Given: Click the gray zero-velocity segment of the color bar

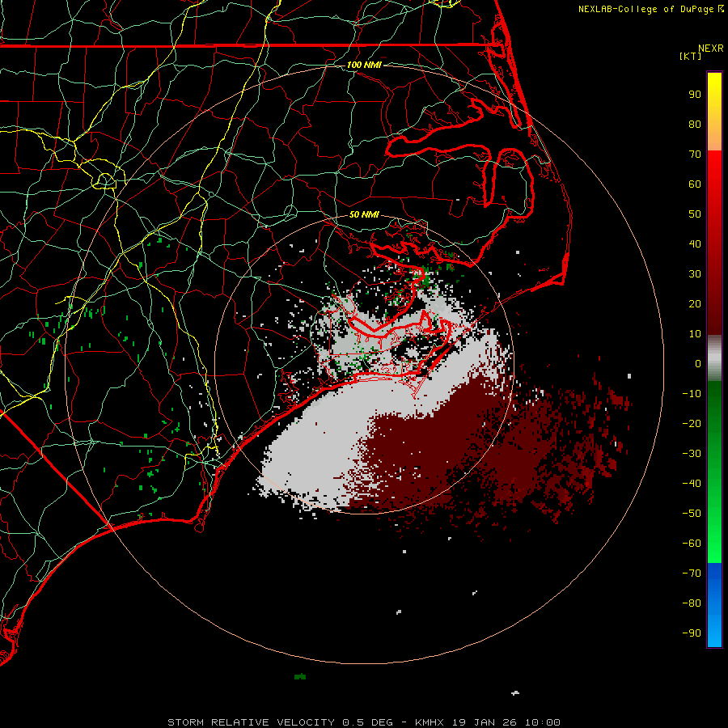Looking at the screenshot, I should pos(714,358).
